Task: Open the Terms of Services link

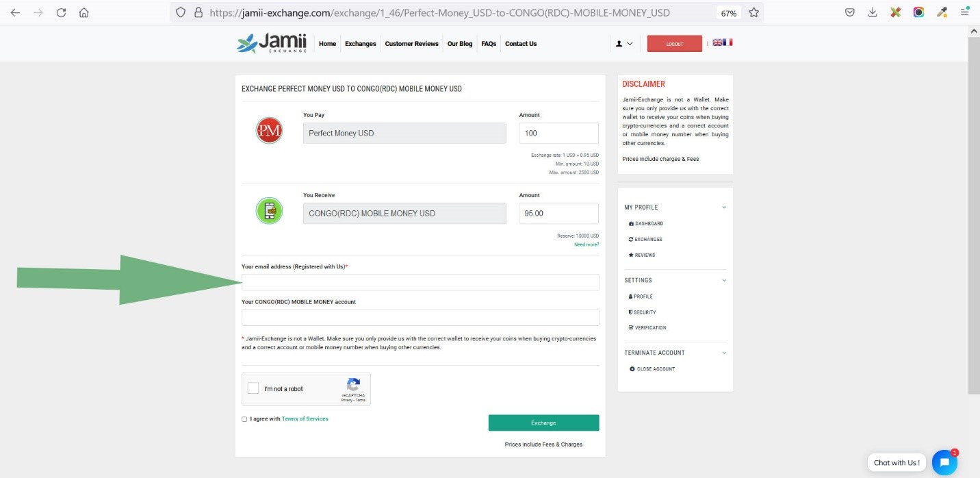Action: coord(305,419)
